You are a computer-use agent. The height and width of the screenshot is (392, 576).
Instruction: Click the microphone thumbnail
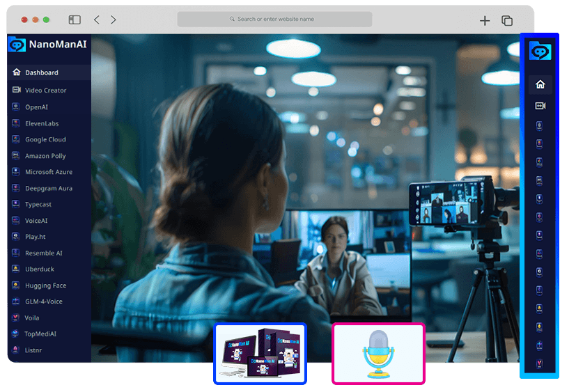[x=378, y=354]
